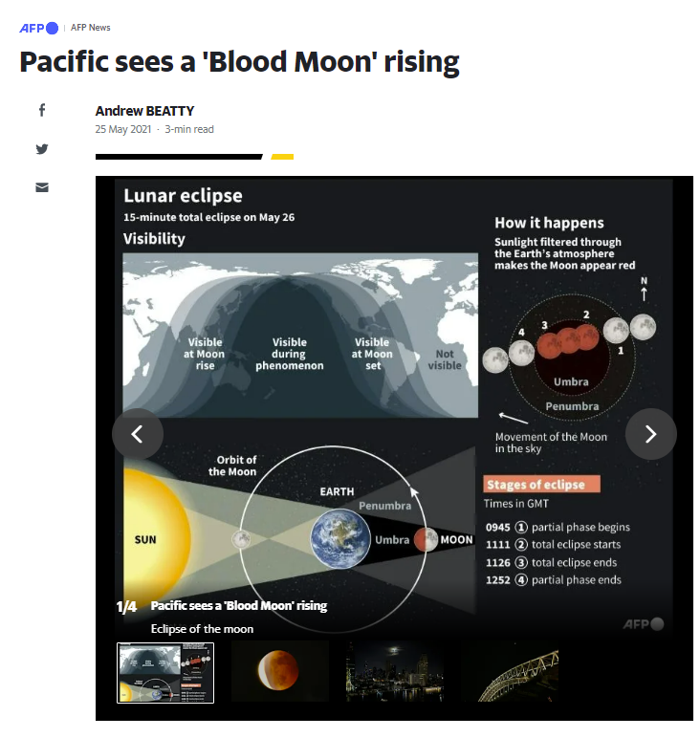
Task: Open author Andrew BEATTY's page
Action: point(143,111)
